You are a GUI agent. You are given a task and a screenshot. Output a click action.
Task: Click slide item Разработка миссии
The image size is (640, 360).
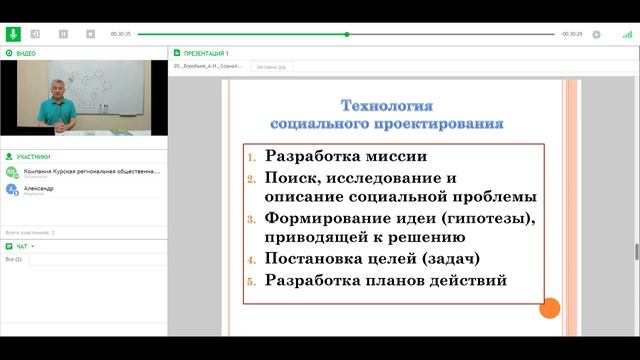(346, 156)
